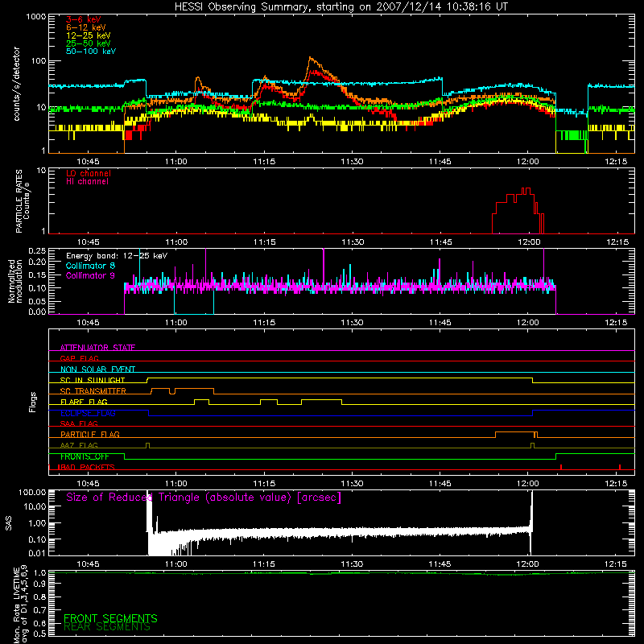Click the SAA FLAG label
The image size is (644, 644).
point(79,423)
